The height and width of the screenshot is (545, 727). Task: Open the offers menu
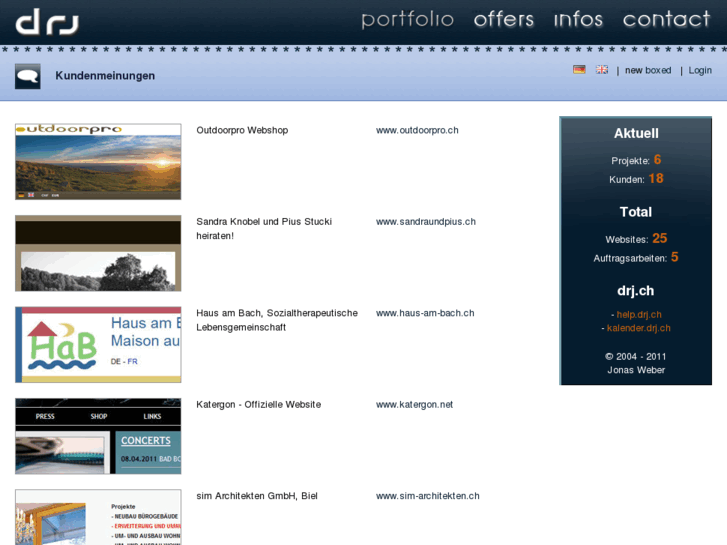tap(504, 19)
